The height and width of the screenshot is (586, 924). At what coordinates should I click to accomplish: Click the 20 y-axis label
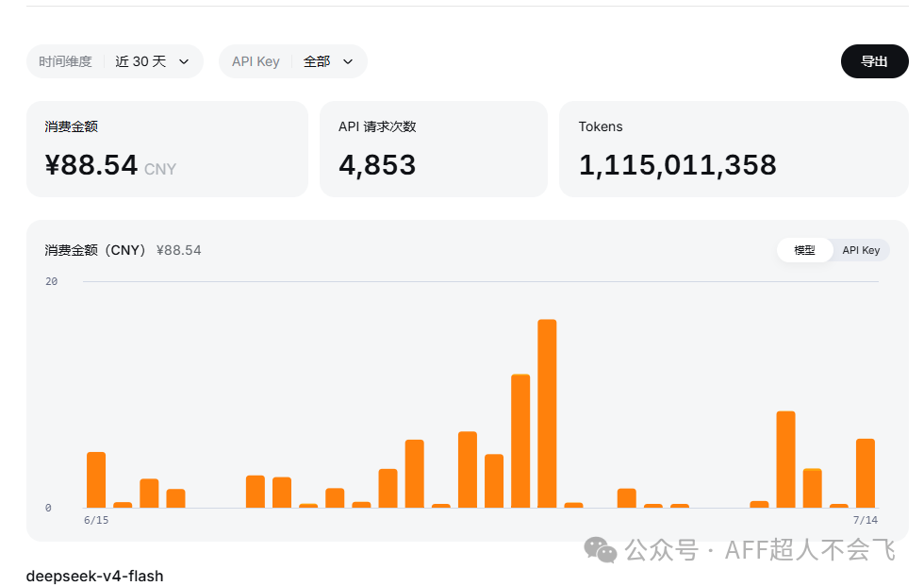tap(51, 282)
